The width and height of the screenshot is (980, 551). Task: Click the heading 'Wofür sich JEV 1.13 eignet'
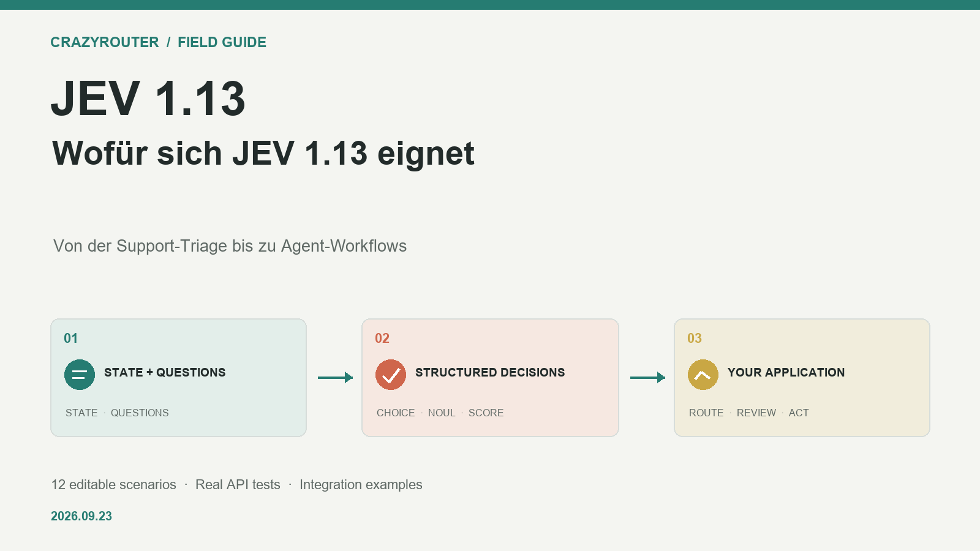(263, 153)
